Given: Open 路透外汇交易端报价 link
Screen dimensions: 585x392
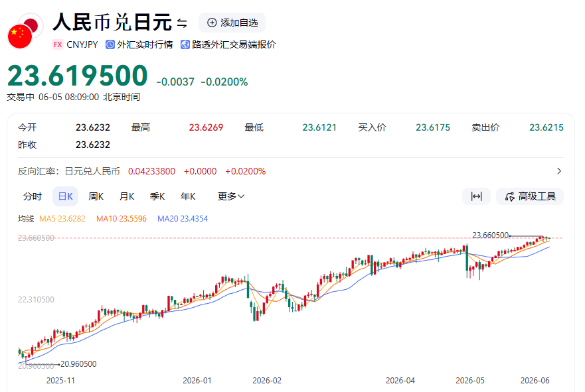Looking at the screenshot, I should [234, 44].
